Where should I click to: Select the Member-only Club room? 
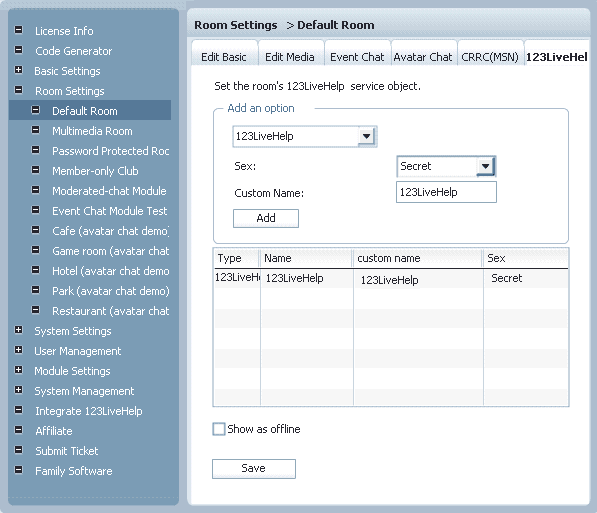click(x=95, y=171)
